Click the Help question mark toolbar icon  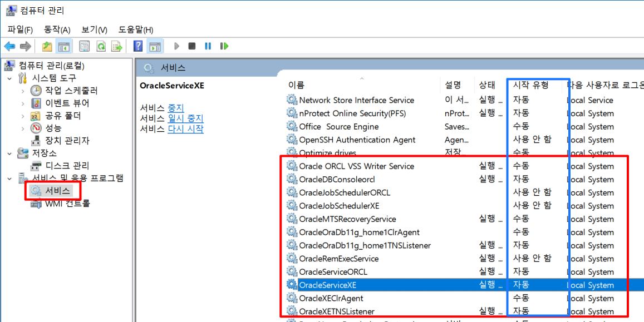[x=139, y=46]
